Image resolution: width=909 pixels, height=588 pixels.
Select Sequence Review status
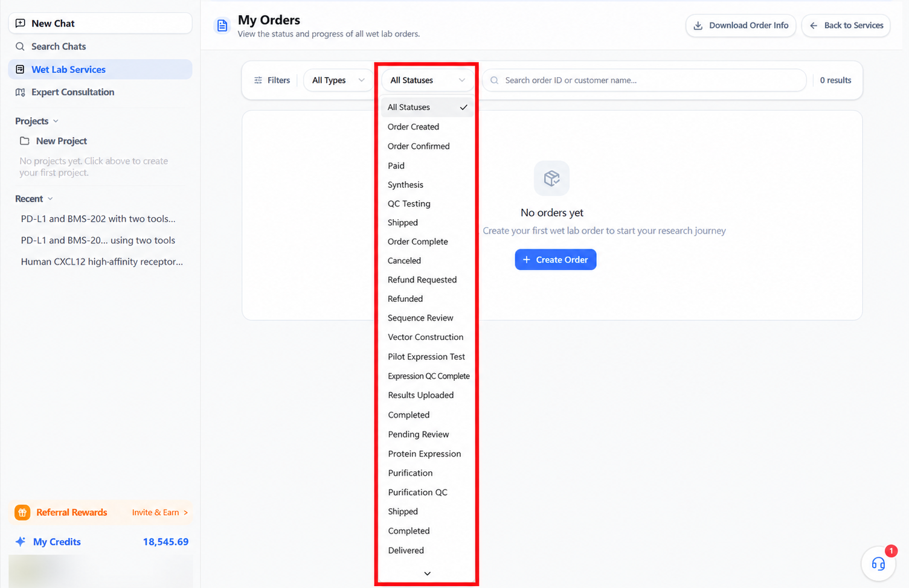pyautogui.click(x=427, y=318)
